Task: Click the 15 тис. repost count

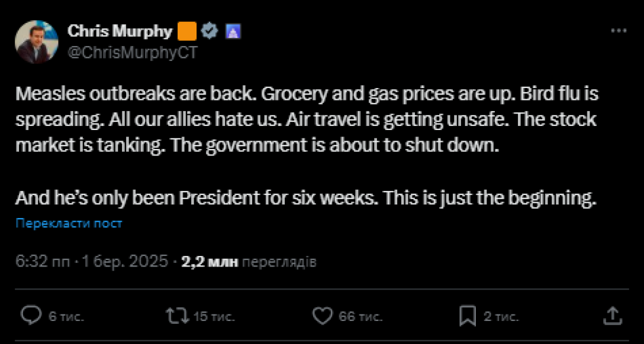Action: click(x=214, y=317)
